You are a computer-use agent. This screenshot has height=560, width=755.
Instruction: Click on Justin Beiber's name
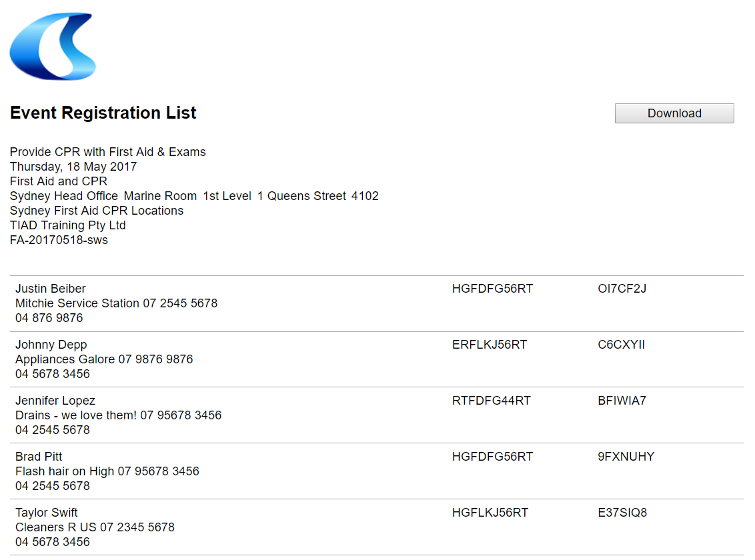tap(51, 289)
